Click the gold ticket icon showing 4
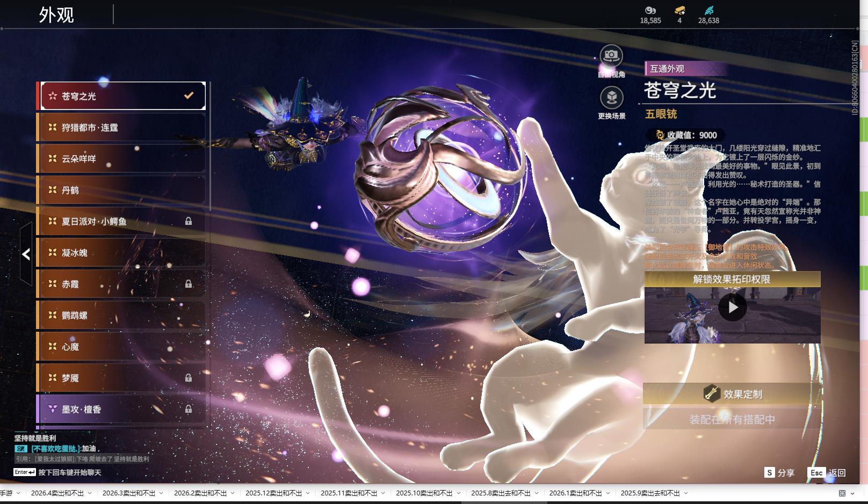 (x=679, y=10)
